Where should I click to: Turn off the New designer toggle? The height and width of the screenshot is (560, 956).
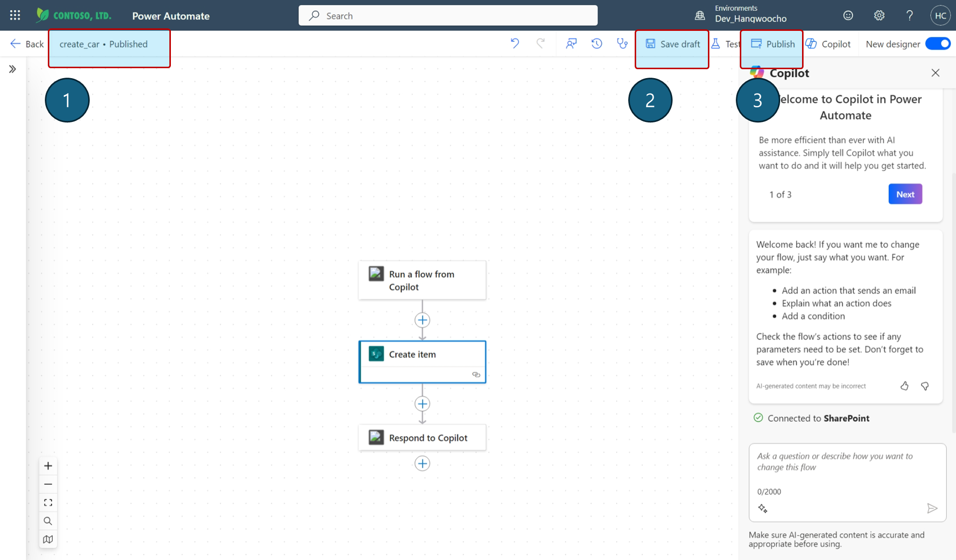[938, 44]
